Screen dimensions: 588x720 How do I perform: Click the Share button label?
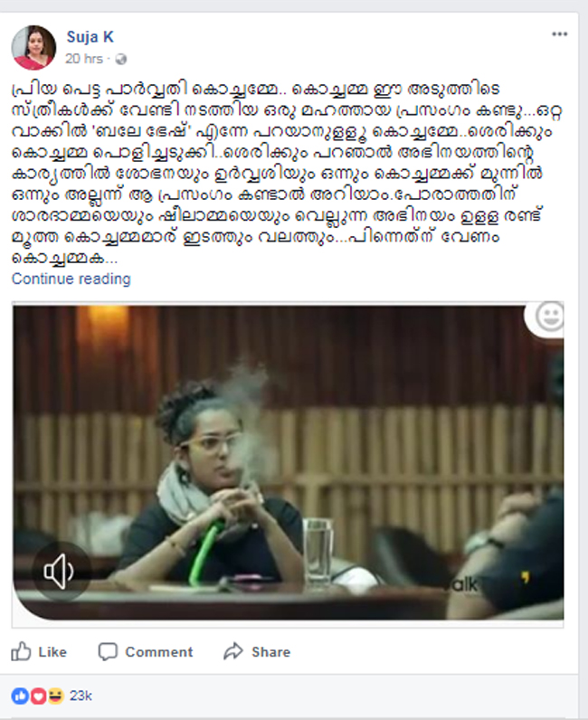coord(270,652)
